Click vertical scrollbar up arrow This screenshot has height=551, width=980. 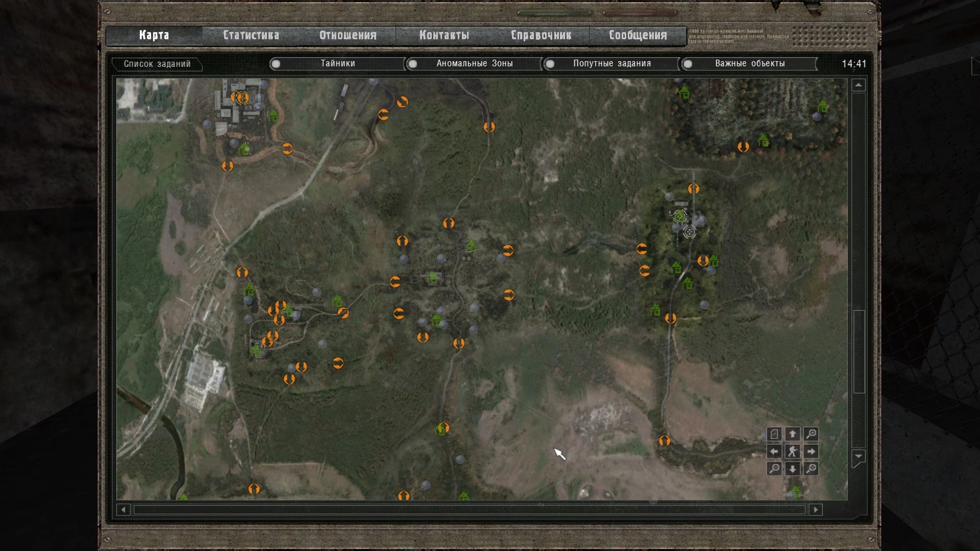[859, 85]
